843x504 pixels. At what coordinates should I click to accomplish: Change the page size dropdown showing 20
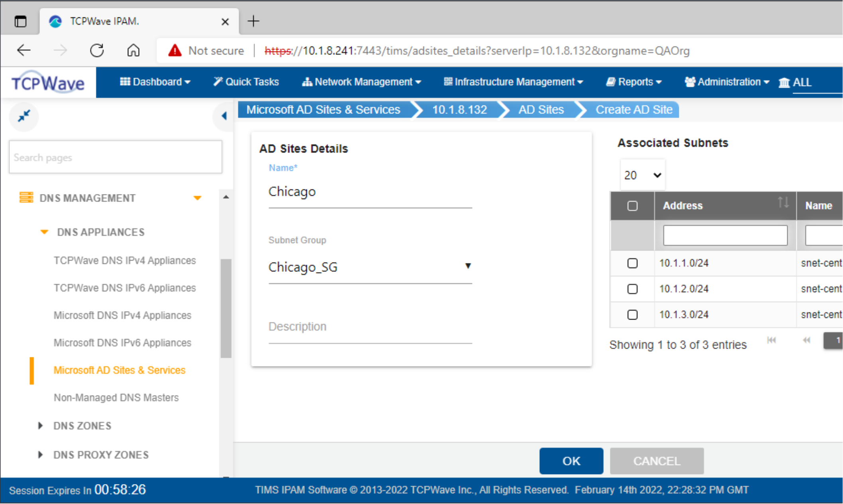point(643,175)
